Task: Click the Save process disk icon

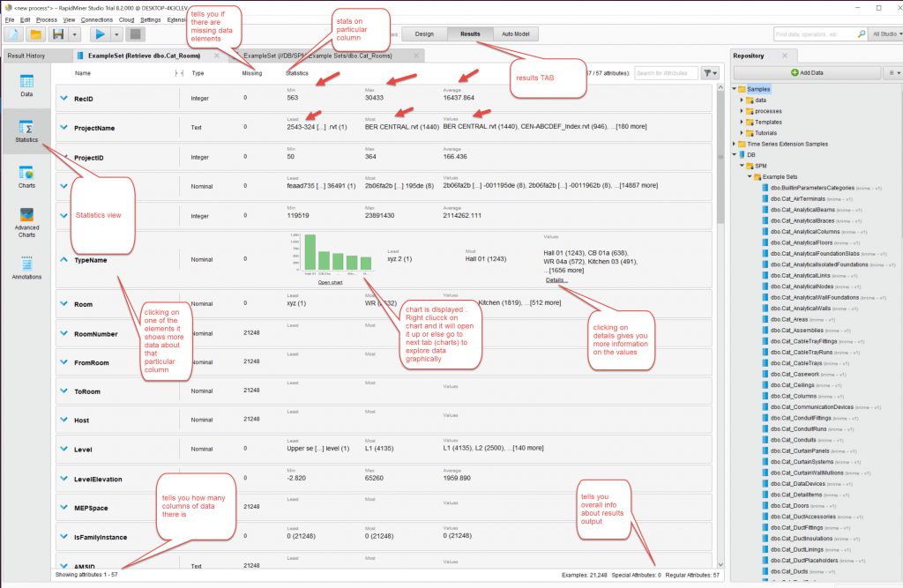Action: coord(59,34)
